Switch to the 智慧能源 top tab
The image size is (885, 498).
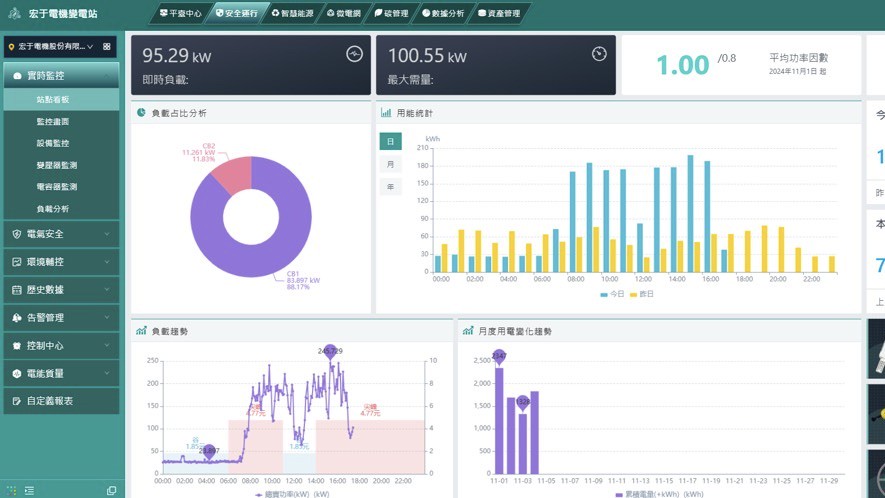[292, 13]
